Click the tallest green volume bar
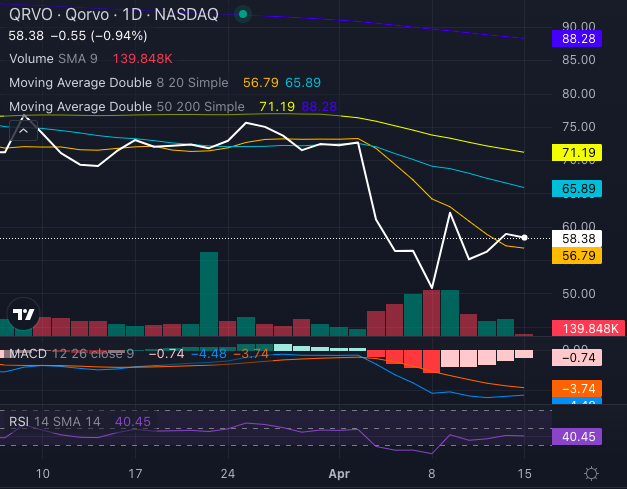This screenshot has height=489, width=627. 208,294
